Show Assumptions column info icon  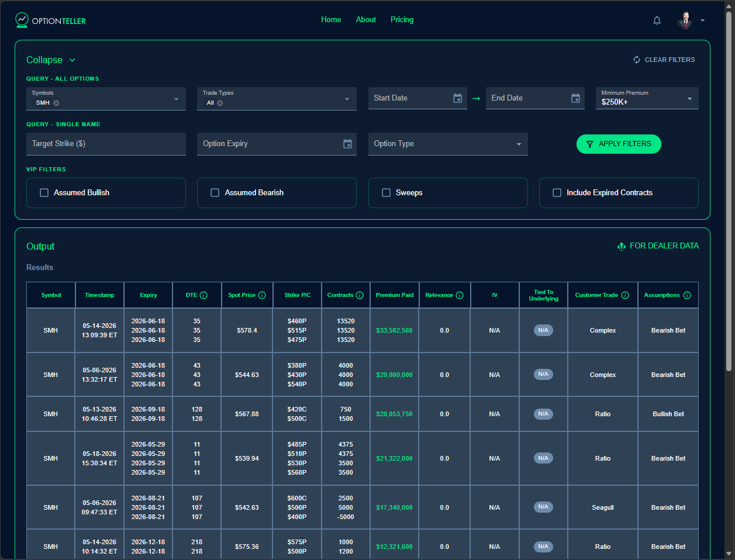(687, 295)
